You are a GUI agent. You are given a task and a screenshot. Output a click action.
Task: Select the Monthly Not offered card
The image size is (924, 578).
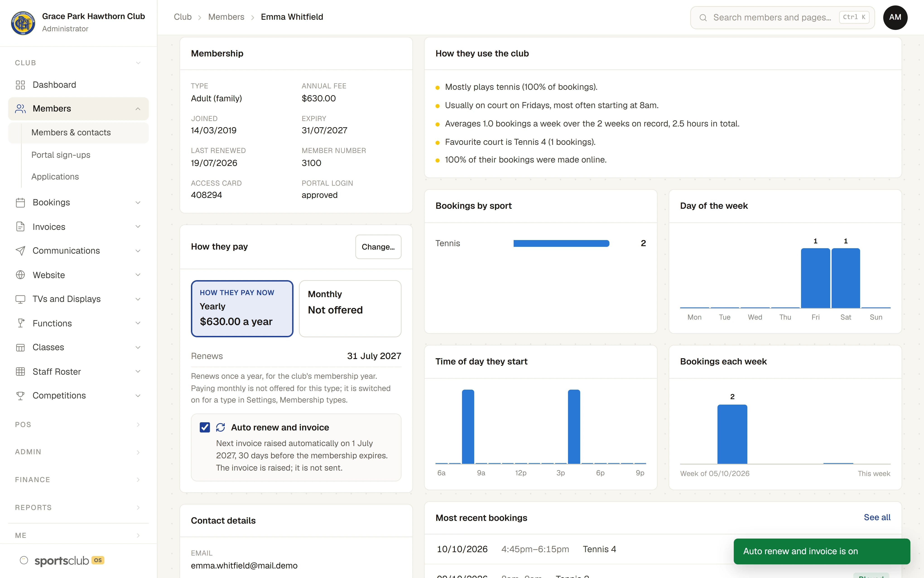[x=350, y=309]
